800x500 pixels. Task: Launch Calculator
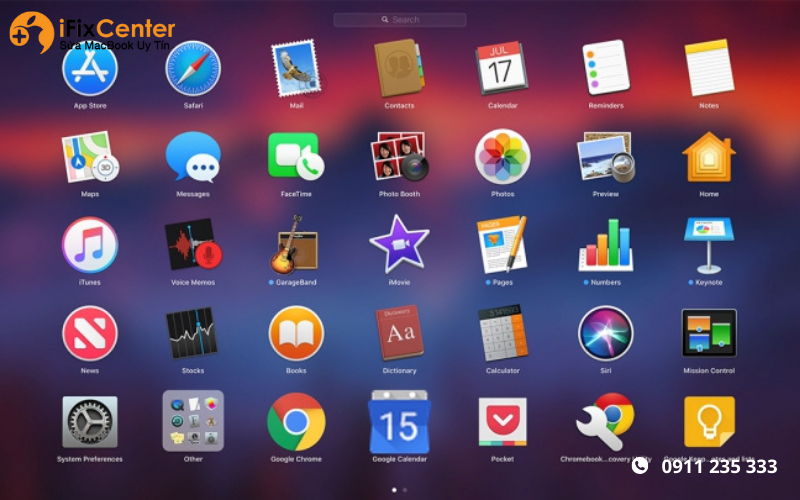point(502,333)
